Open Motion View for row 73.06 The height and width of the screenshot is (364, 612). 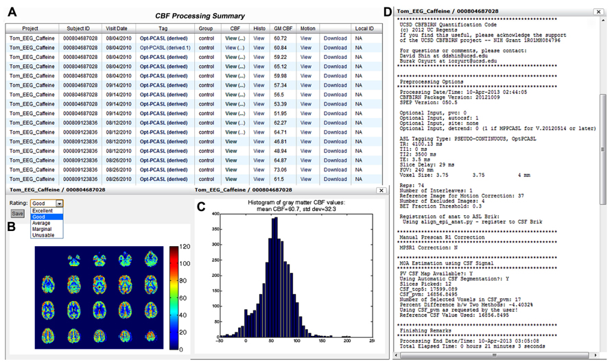(x=306, y=170)
